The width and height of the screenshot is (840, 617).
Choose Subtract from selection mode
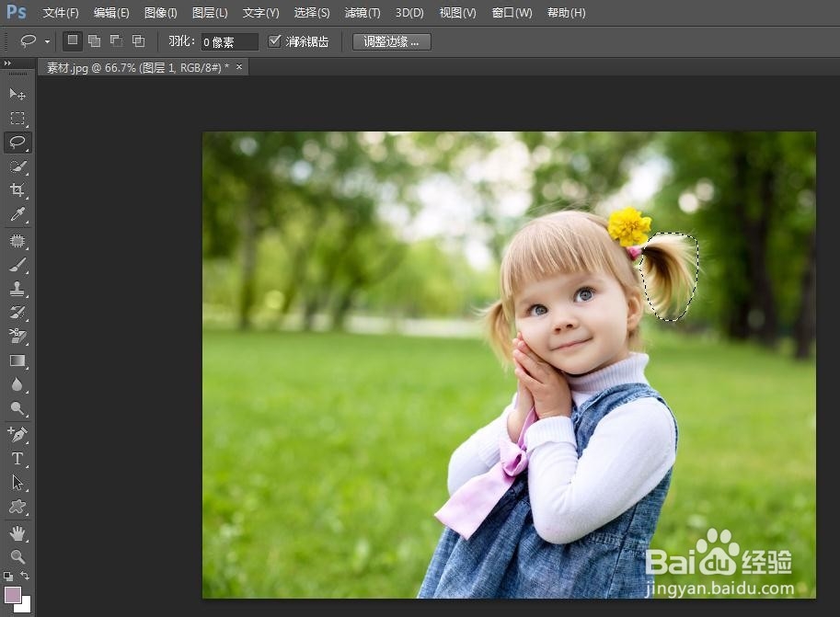116,40
